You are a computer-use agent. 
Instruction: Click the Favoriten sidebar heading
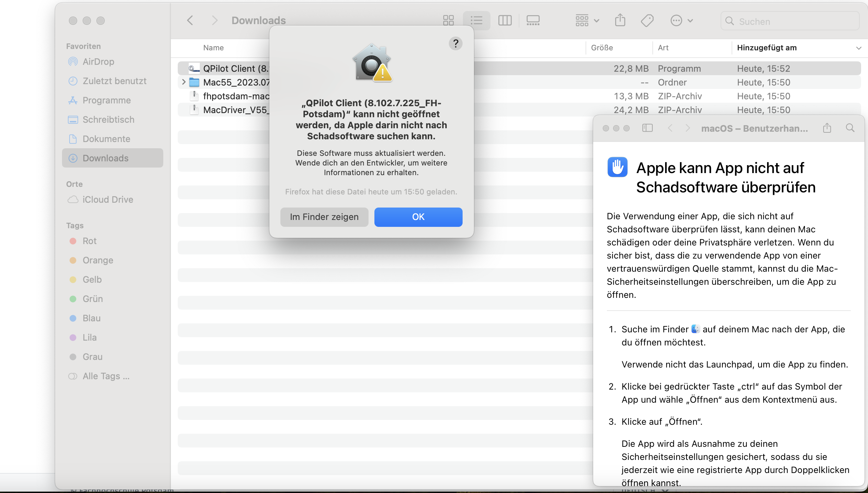click(83, 46)
